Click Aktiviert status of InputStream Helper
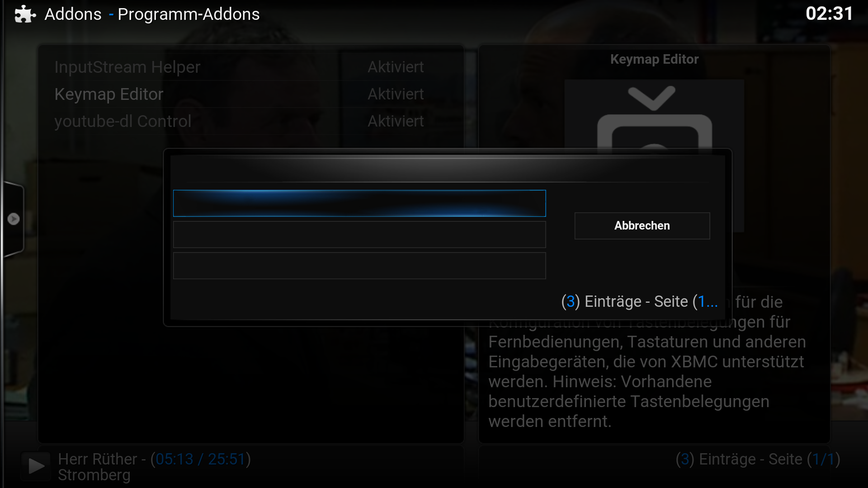This screenshot has height=488, width=868. 396,67
